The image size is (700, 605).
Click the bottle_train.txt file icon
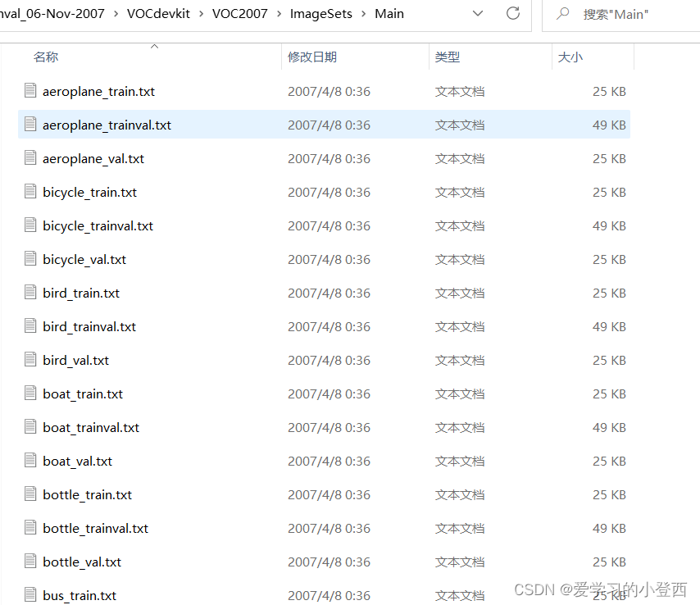click(30, 494)
